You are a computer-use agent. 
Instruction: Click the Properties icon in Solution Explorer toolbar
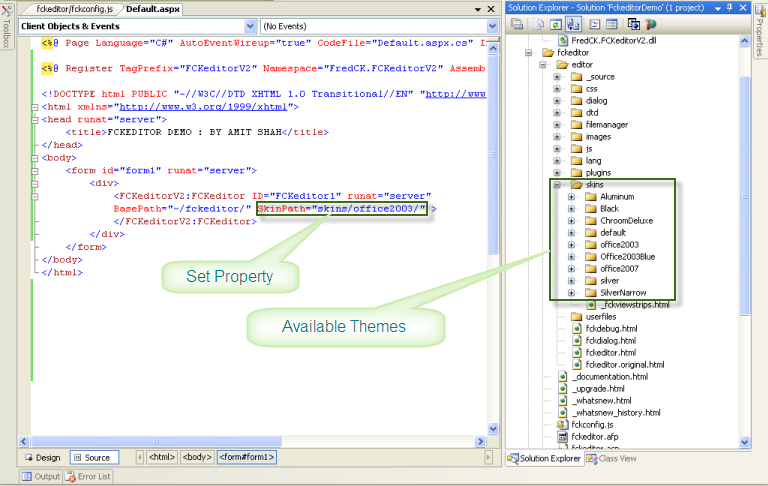[x=517, y=24]
